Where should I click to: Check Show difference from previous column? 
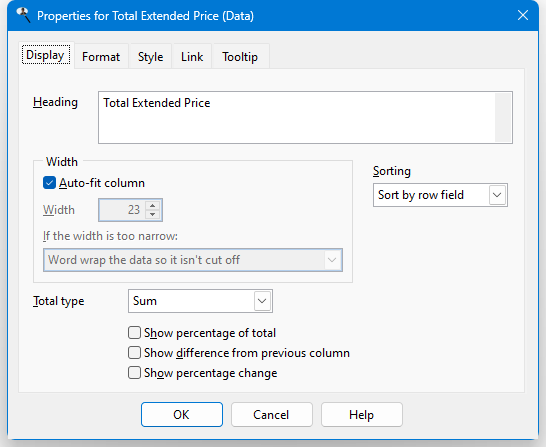click(x=134, y=353)
